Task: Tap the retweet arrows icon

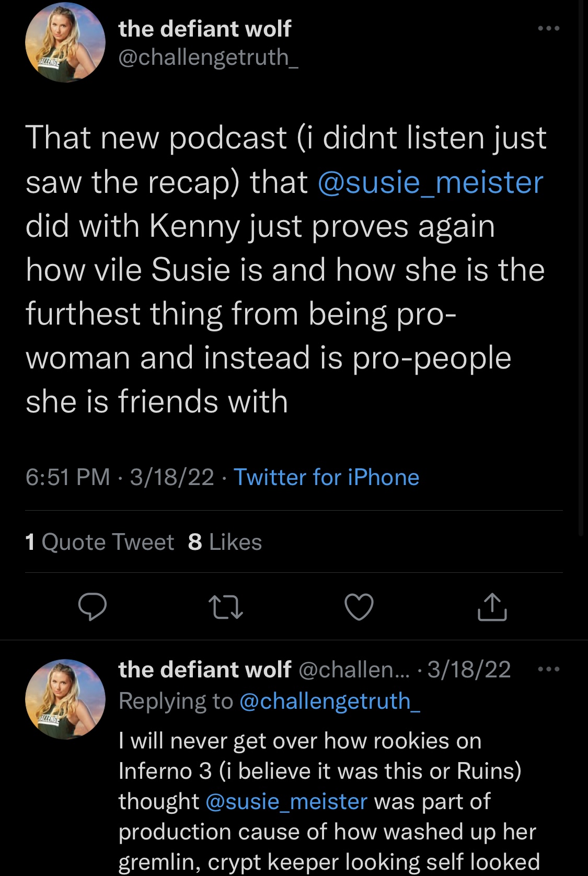Action: click(x=226, y=607)
